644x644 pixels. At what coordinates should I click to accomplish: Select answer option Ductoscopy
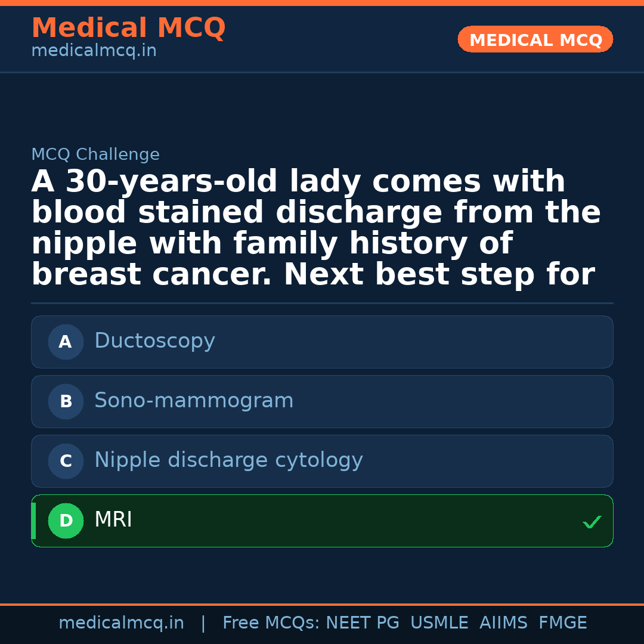click(322, 342)
